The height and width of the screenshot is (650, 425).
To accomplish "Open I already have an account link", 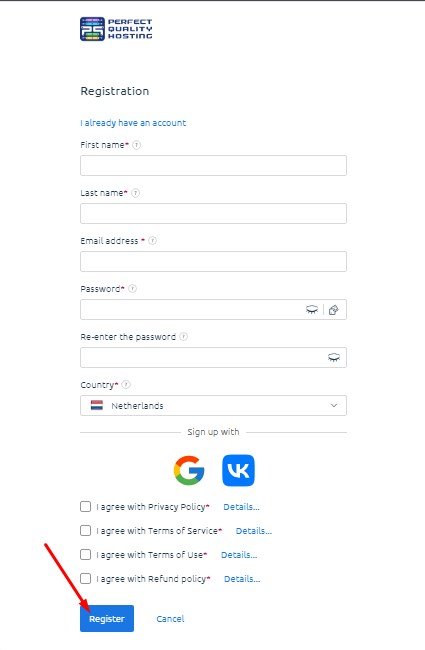I will pyautogui.click(x=133, y=123).
